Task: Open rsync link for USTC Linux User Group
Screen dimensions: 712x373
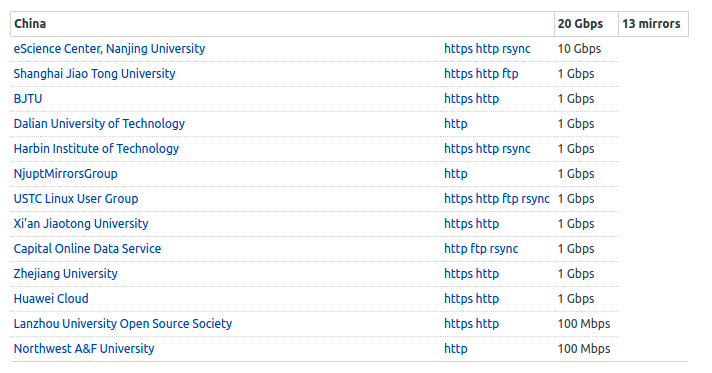Action: click(535, 199)
